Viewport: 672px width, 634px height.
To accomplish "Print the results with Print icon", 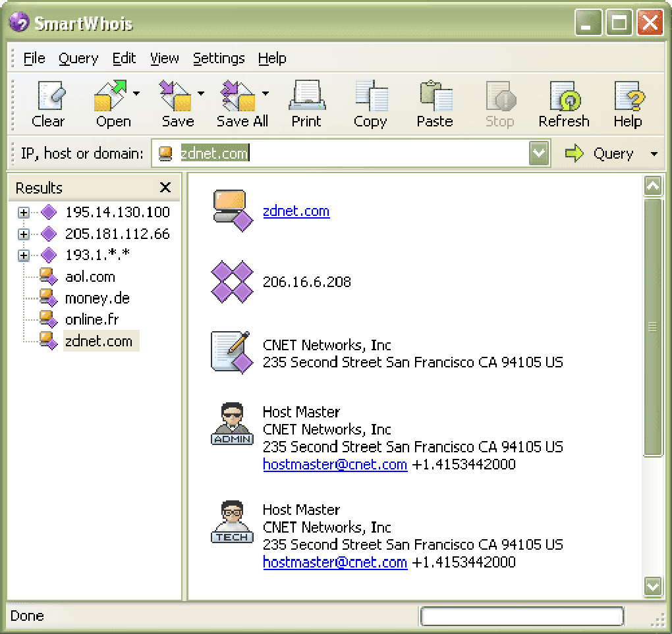I will pos(307,96).
